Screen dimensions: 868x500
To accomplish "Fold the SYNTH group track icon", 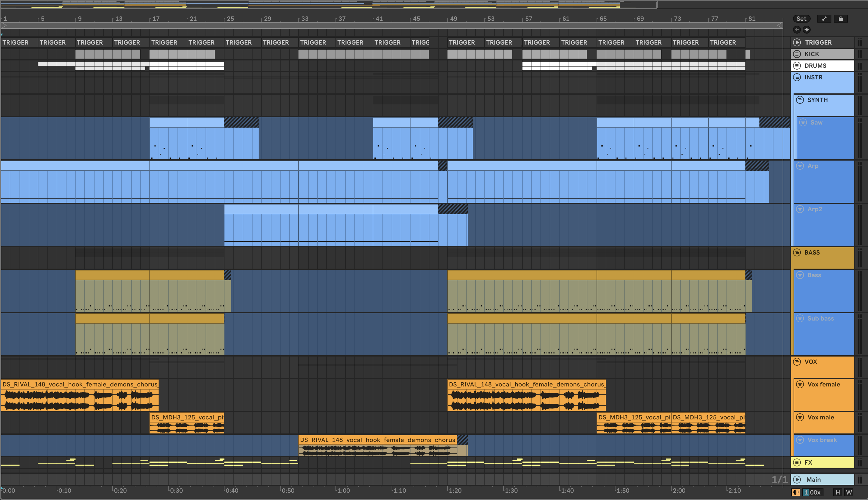I will pyautogui.click(x=800, y=100).
